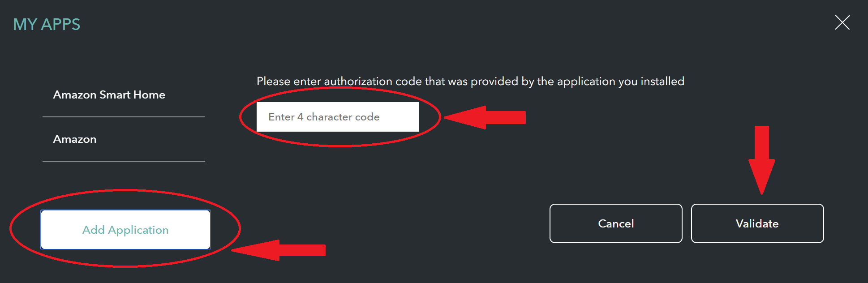Click the "Enter 4 character code" placeholder
868x283 pixels.
pos(324,117)
